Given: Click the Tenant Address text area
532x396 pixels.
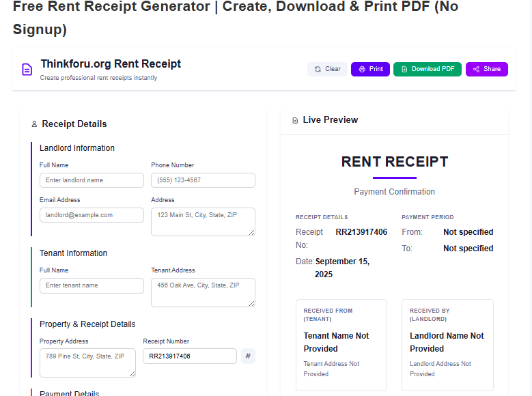Looking at the screenshot, I should click(203, 292).
